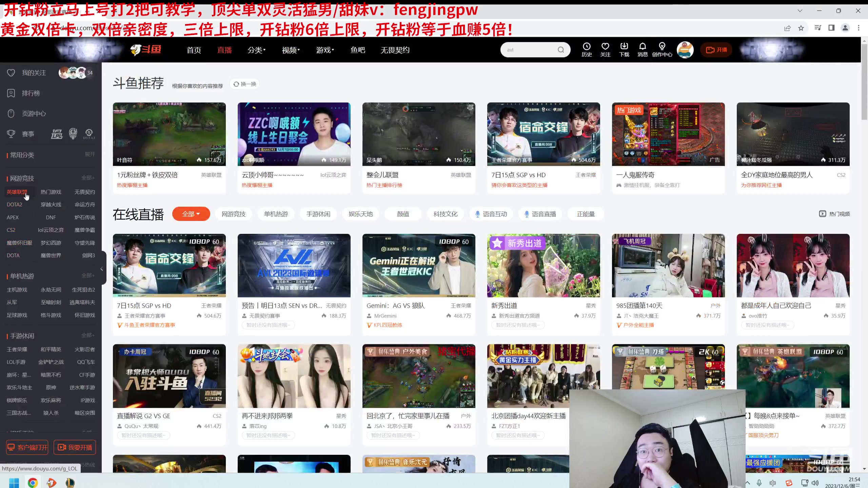
Task: Select 直播 in top navigation
Action: tap(224, 50)
